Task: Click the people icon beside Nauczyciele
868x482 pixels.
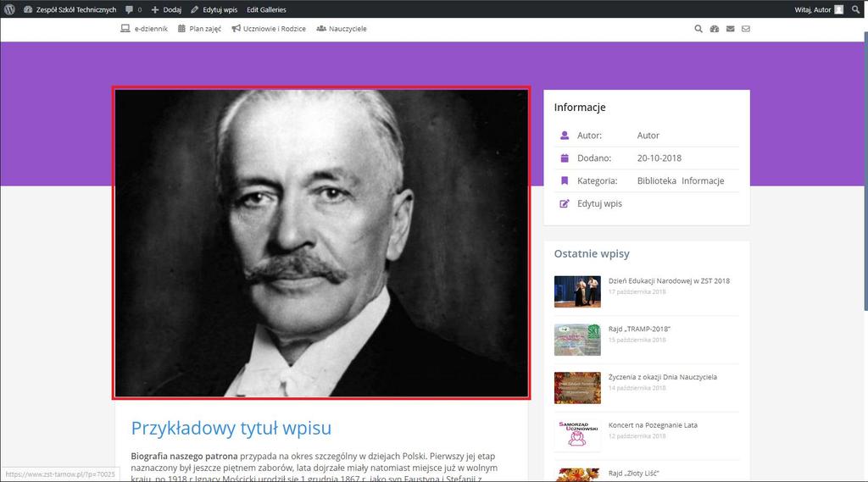Action: (x=321, y=28)
